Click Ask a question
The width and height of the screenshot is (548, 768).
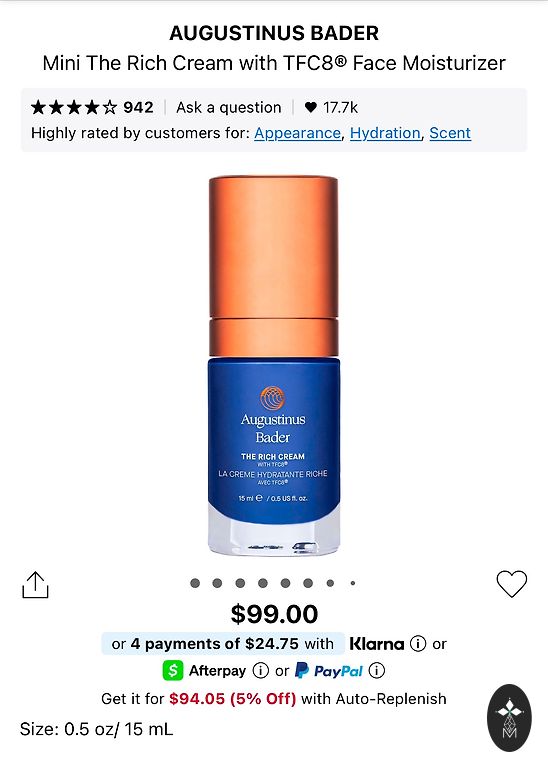tap(229, 107)
